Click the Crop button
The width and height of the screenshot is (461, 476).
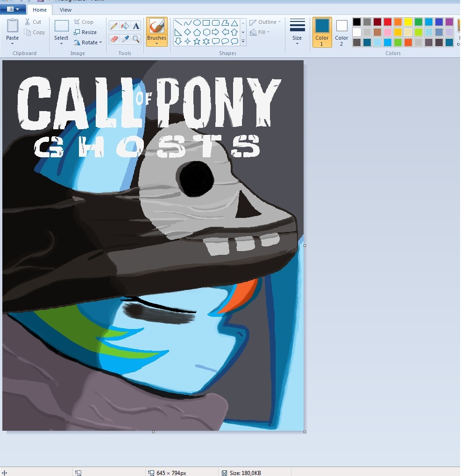(x=84, y=22)
